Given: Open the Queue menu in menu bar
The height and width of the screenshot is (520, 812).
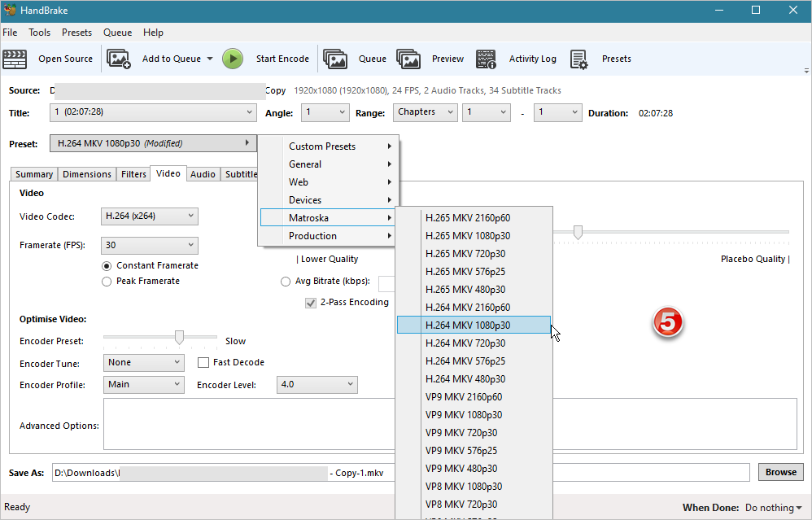Looking at the screenshot, I should (117, 32).
